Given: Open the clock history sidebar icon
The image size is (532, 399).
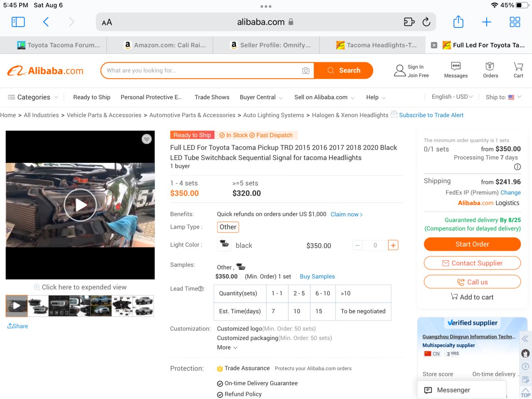Looking at the screenshot, I should tap(525, 367).
